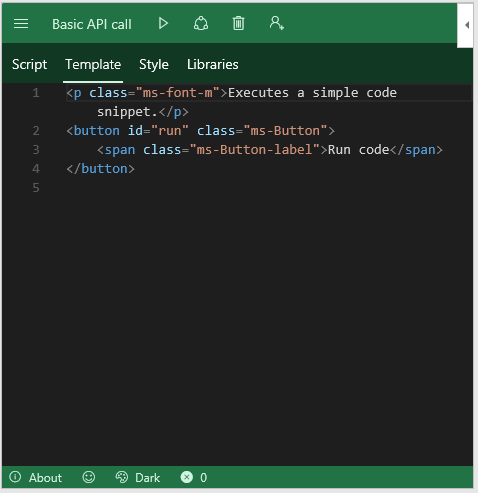Open the About link in footer
Screen dimensions: 478x493
45,478
